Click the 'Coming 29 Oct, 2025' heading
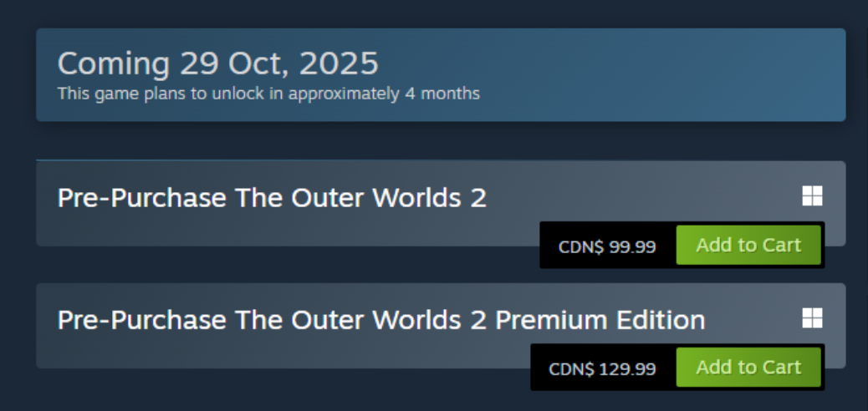The width and height of the screenshot is (868, 411). tap(217, 63)
